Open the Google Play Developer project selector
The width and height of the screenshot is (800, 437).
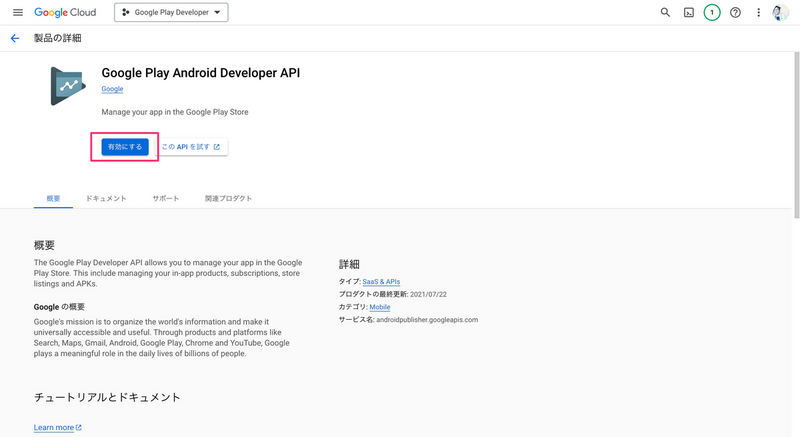171,12
